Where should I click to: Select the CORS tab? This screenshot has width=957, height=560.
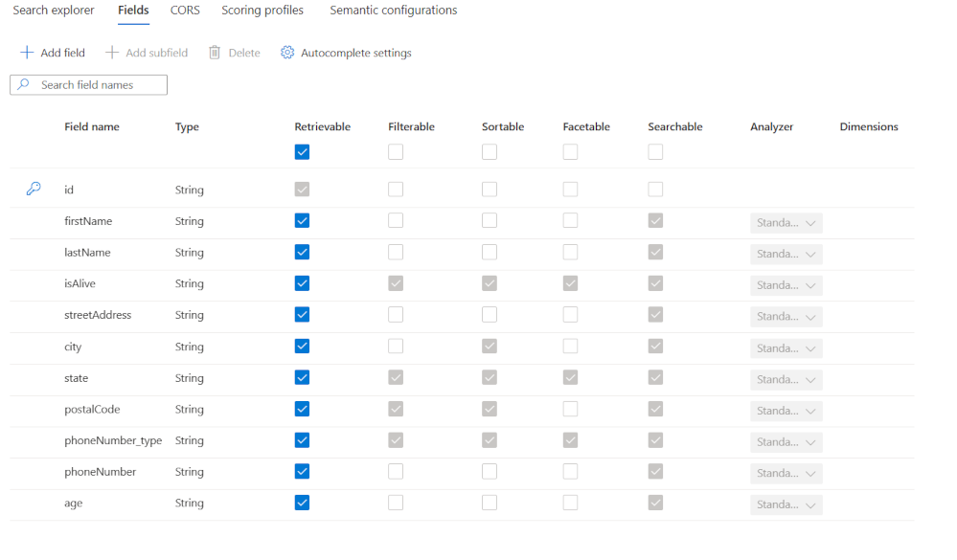click(x=185, y=11)
